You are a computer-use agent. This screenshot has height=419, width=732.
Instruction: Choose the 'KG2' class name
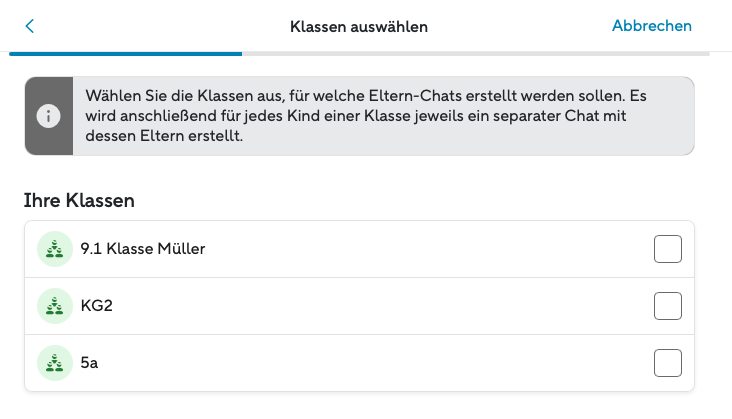click(97, 305)
